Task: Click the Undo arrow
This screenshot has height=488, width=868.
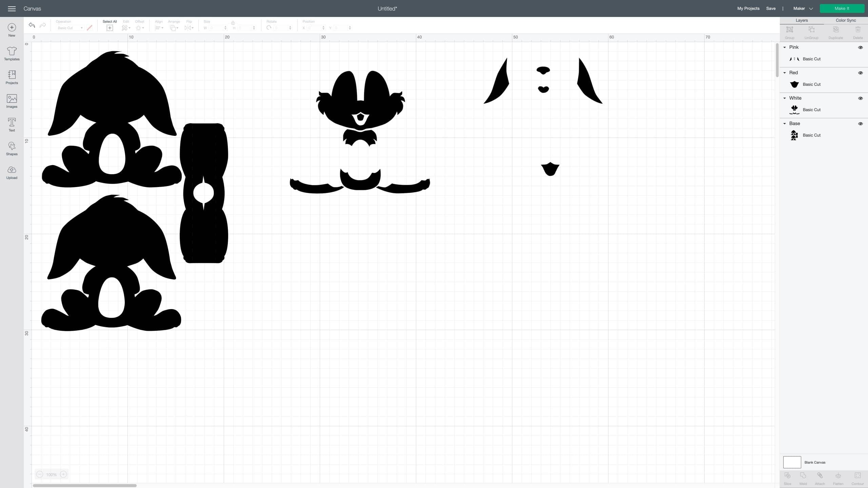Action: click(32, 25)
